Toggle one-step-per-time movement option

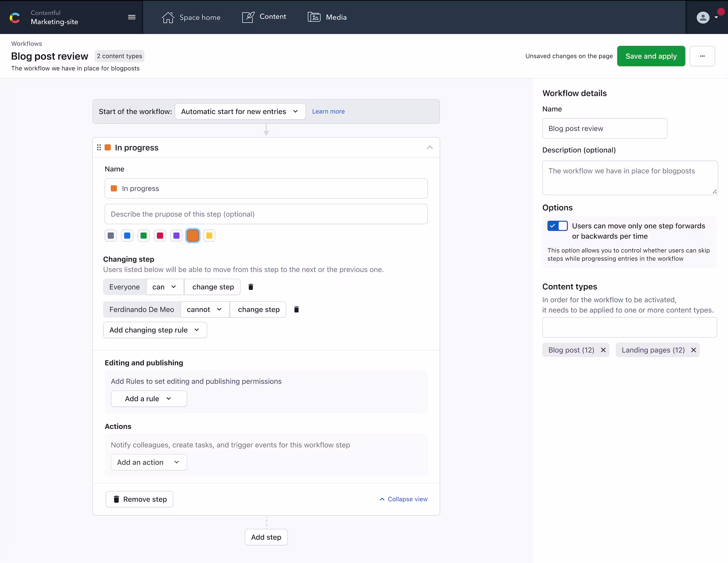[x=557, y=226]
